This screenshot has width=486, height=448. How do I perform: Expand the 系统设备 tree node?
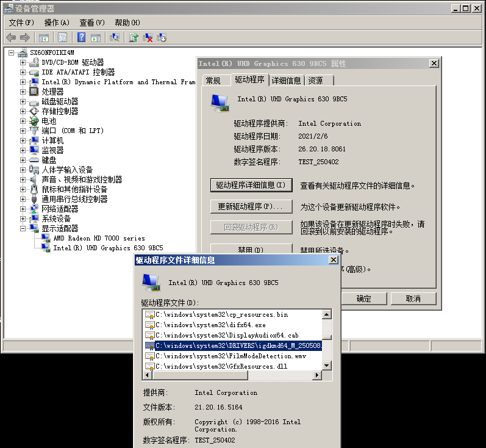pyautogui.click(x=23, y=219)
